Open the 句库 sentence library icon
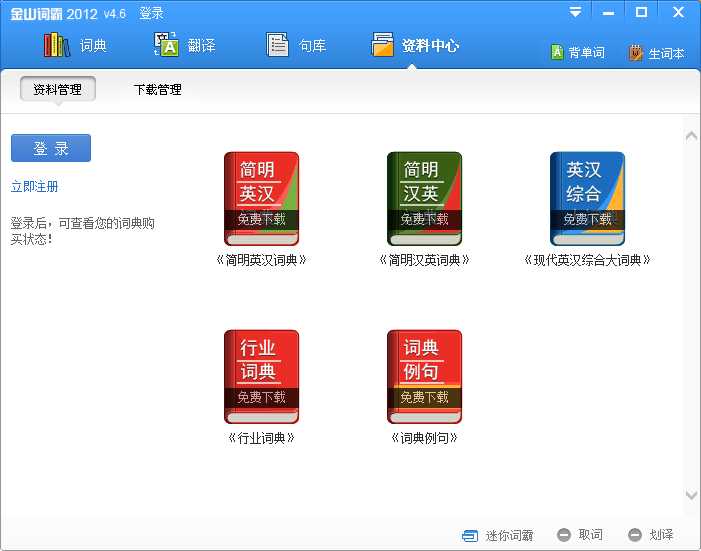Screen dimensions: 701x551 pos(277,45)
